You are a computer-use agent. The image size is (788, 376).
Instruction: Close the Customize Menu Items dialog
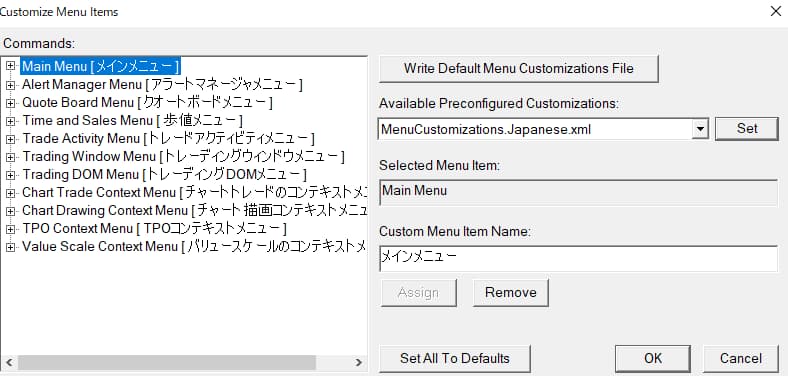(776, 11)
